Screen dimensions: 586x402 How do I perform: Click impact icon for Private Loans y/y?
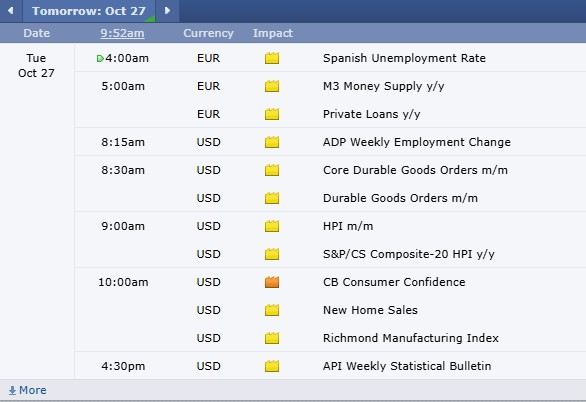272,114
